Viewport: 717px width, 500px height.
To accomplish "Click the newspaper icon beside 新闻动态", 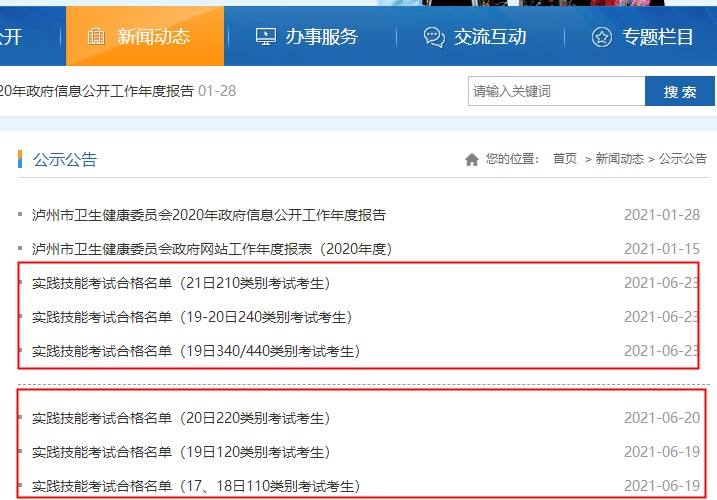I will click(96, 37).
